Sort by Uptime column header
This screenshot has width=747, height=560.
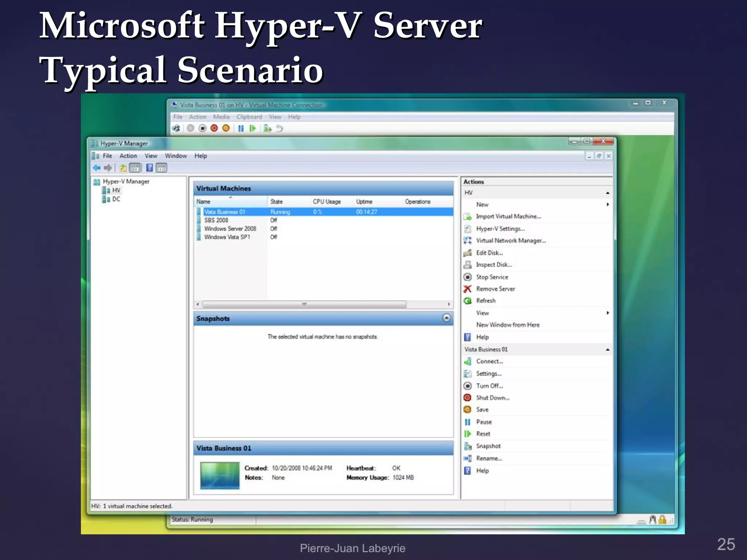click(x=378, y=202)
